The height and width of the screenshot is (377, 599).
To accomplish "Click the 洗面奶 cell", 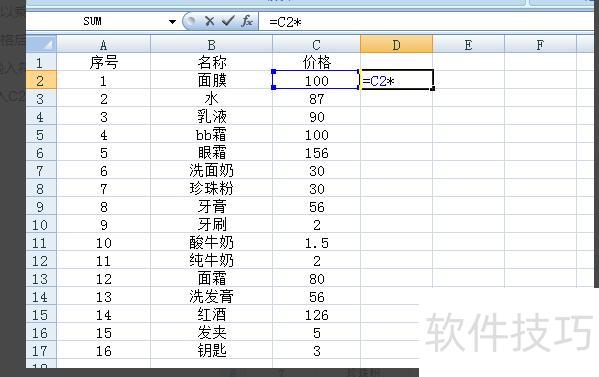I will [212, 170].
